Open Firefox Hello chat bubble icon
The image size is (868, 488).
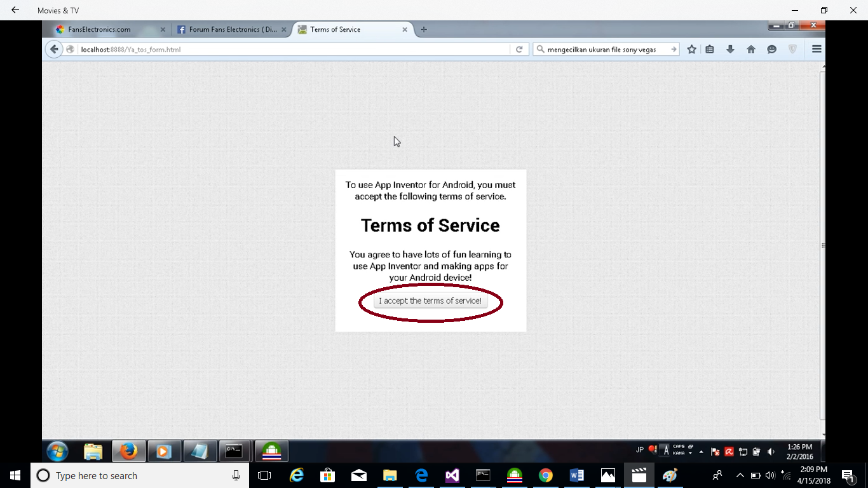coord(771,49)
